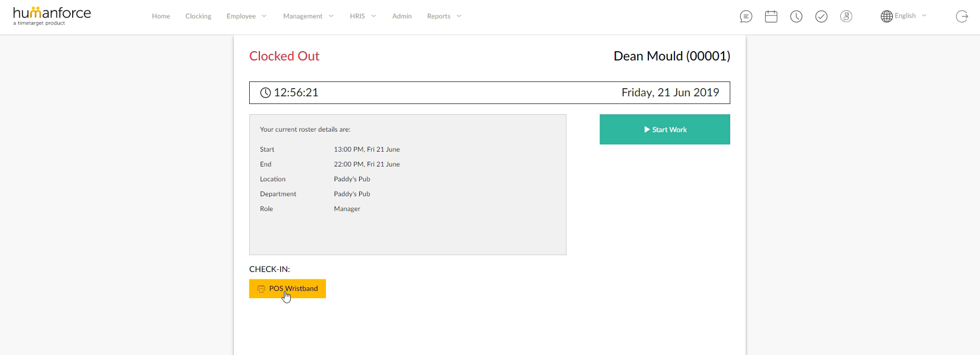The height and width of the screenshot is (355, 980).
Task: Log out using the exit icon
Action: coord(962,16)
